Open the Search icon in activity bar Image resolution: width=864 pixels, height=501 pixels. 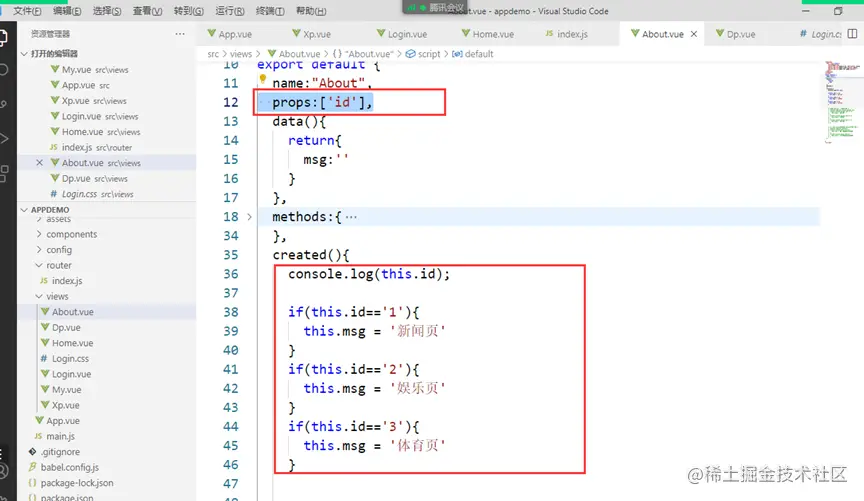click(3, 69)
